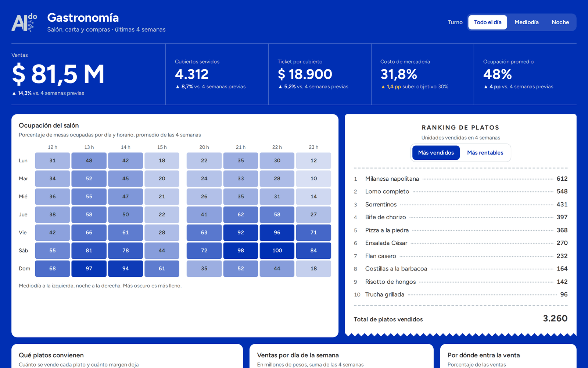The width and height of the screenshot is (588, 368).
Task: Click the Dom row label
Action: point(25,269)
